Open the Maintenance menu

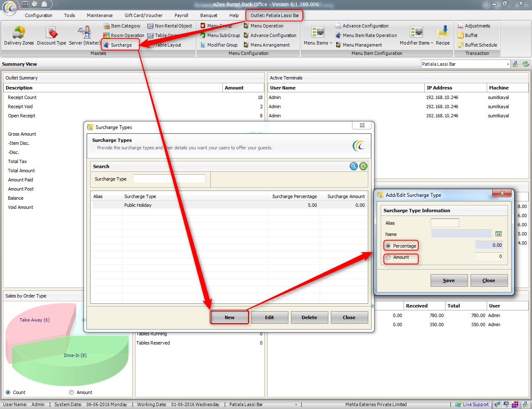pos(100,15)
